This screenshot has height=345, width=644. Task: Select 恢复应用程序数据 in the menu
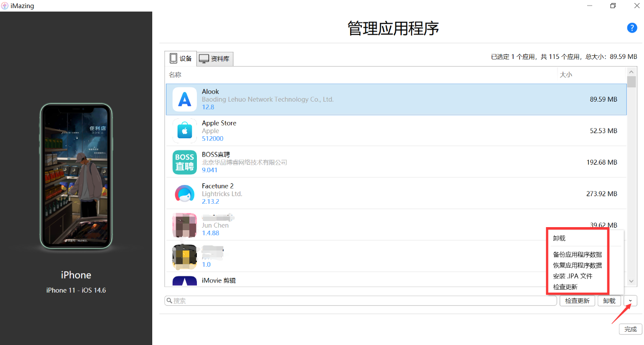tap(578, 265)
